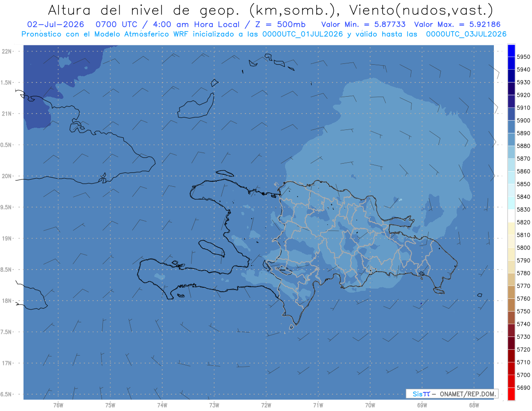Click the '5950' legend value
Viewport: 532px width, 411px height.
click(x=523, y=57)
